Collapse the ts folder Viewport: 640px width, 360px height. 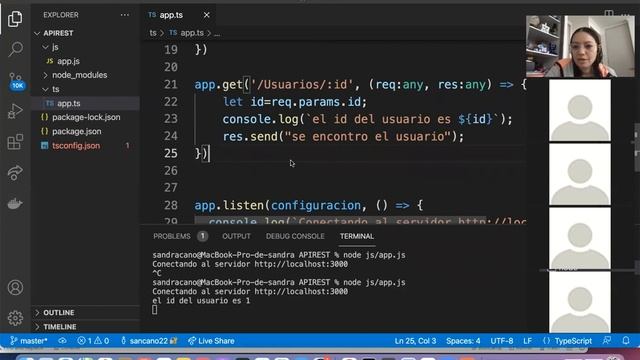[56, 89]
